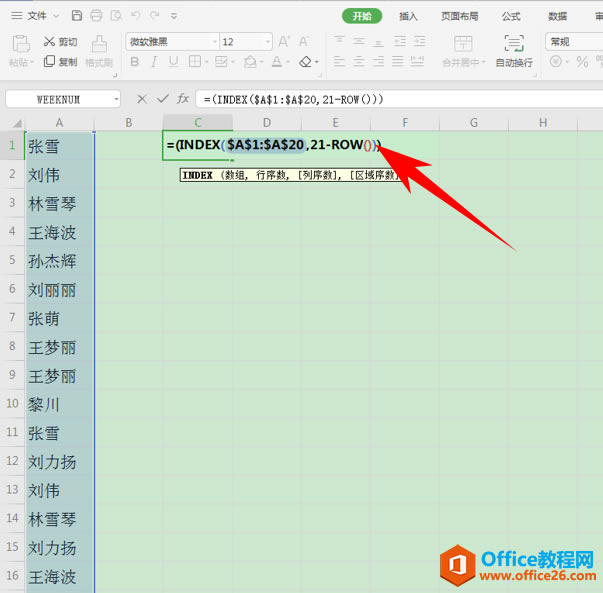This screenshot has height=593, width=603.
Task: Select column C header
Action: 198,123
